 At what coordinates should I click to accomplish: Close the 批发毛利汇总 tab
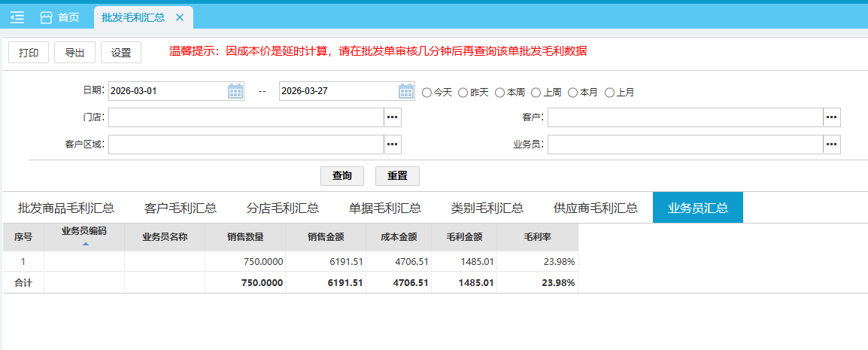(179, 17)
